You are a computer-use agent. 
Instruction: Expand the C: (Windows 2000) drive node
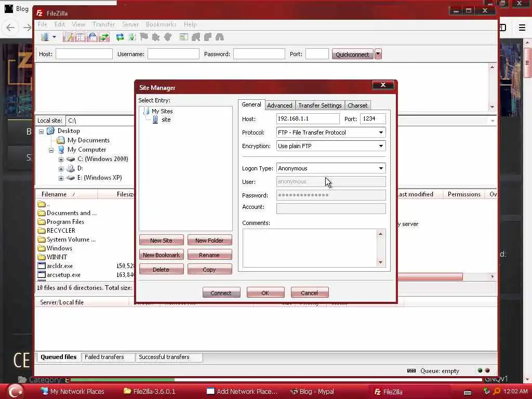[x=61, y=159]
